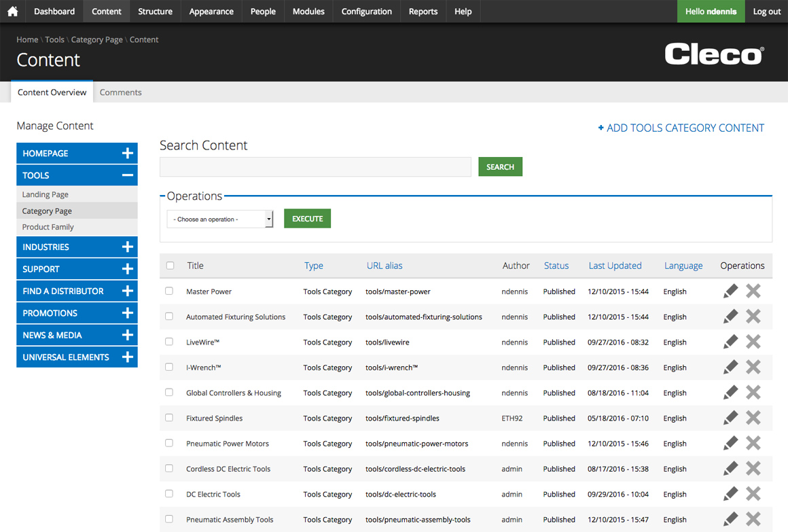Viewport: 788px width, 532px height.
Task: Log out of the admin account
Action: pyautogui.click(x=766, y=11)
